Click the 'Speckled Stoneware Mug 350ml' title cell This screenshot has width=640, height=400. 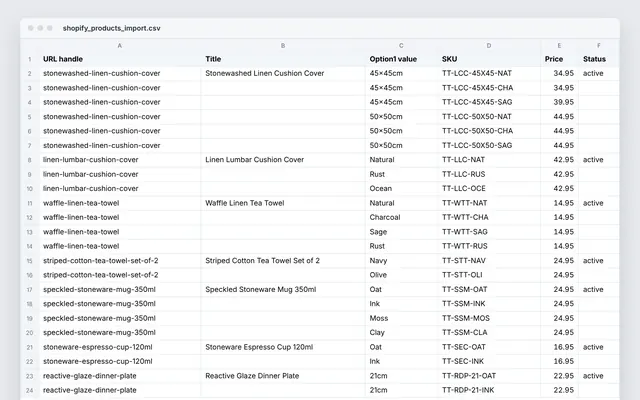(x=283, y=290)
